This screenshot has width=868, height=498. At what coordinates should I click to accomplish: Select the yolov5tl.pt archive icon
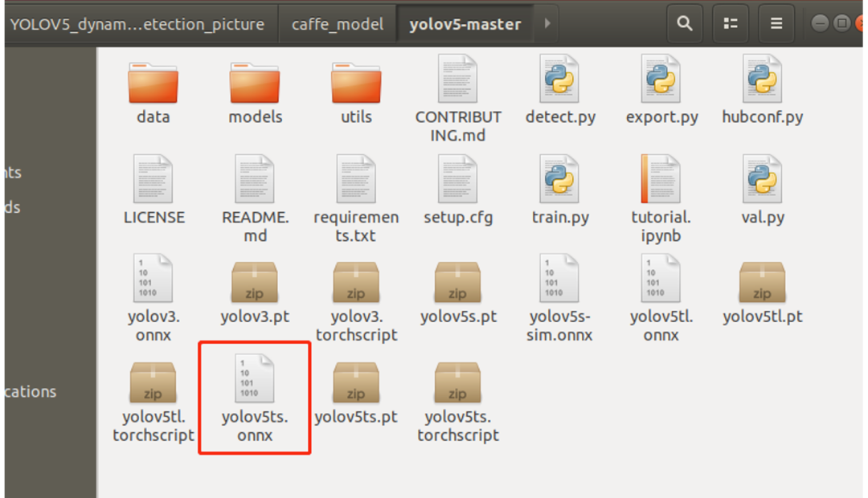click(762, 282)
